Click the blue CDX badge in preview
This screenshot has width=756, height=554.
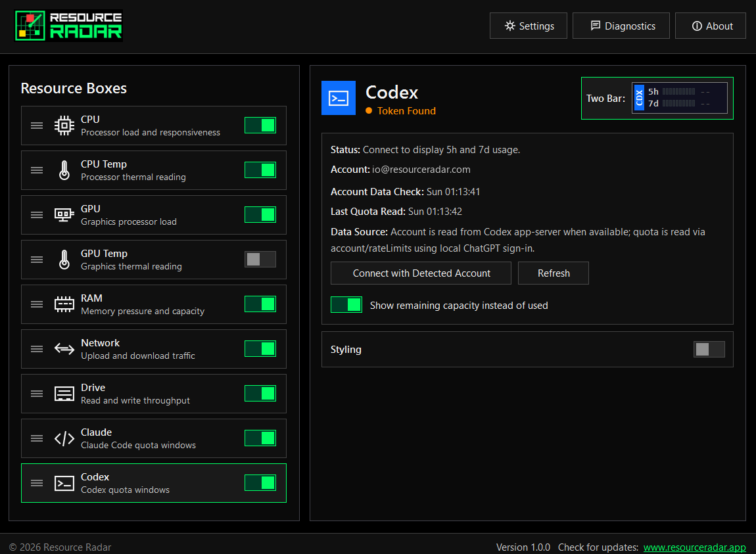tap(639, 98)
